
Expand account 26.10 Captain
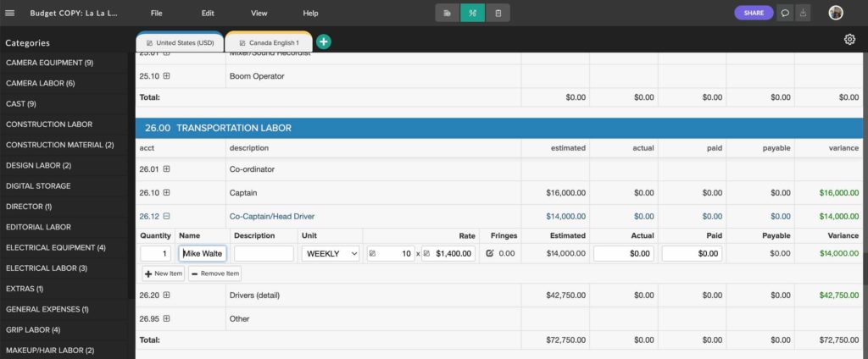[167, 192]
